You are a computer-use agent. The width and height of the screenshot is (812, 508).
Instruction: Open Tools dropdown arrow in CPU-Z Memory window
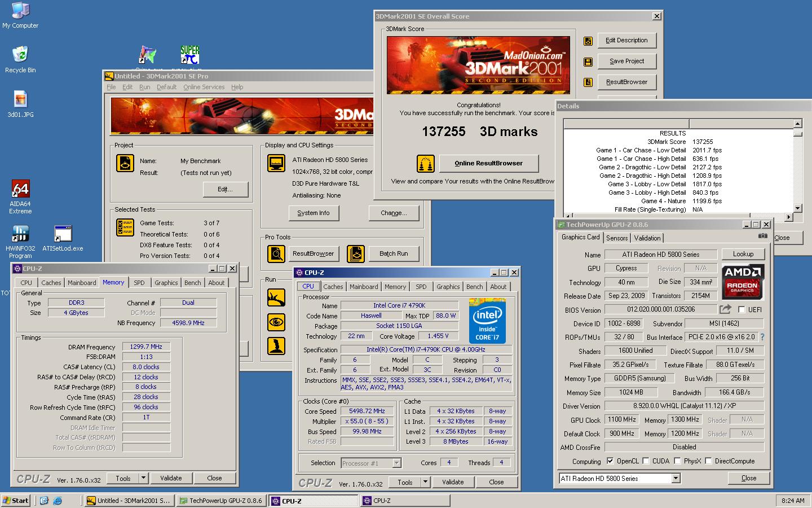(x=143, y=478)
